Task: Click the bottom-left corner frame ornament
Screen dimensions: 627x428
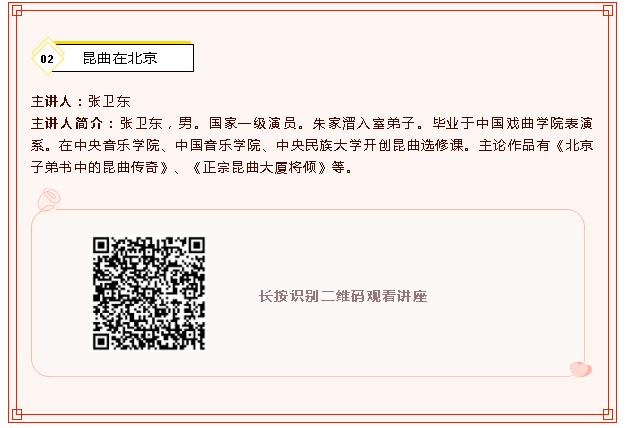Action: click(17, 414)
